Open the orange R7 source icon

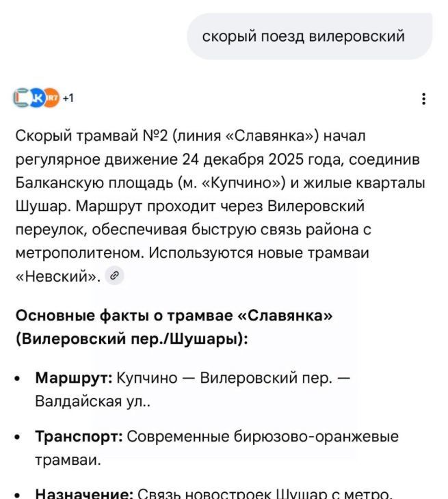51,98
